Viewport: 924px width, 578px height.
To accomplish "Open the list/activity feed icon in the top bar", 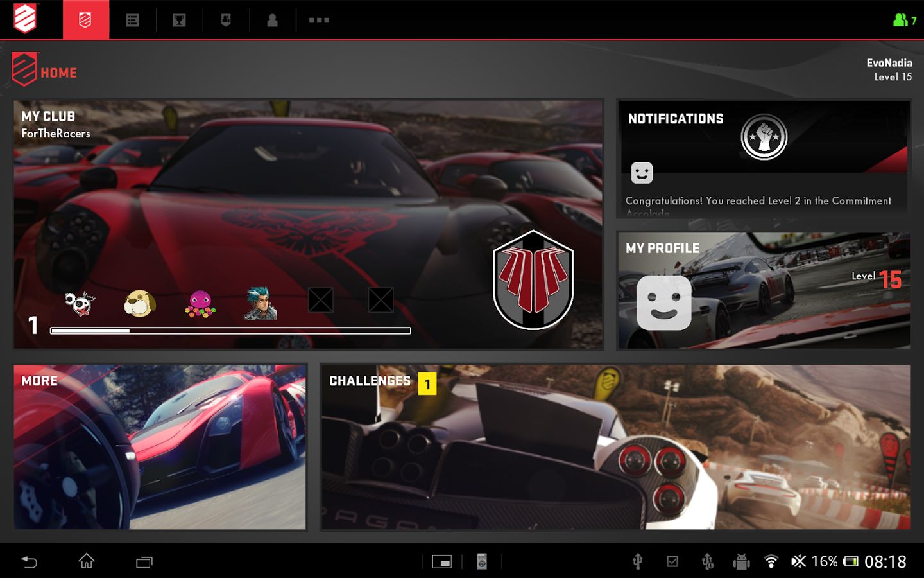I will (x=132, y=20).
